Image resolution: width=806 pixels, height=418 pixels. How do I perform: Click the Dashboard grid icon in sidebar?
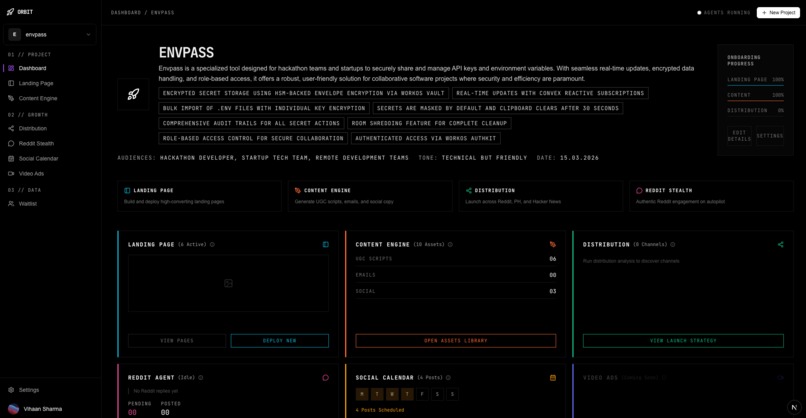(11, 68)
